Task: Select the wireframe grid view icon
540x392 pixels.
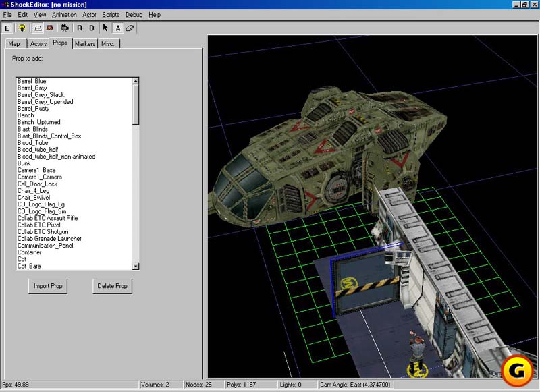Action: pyautogui.click(x=38, y=28)
